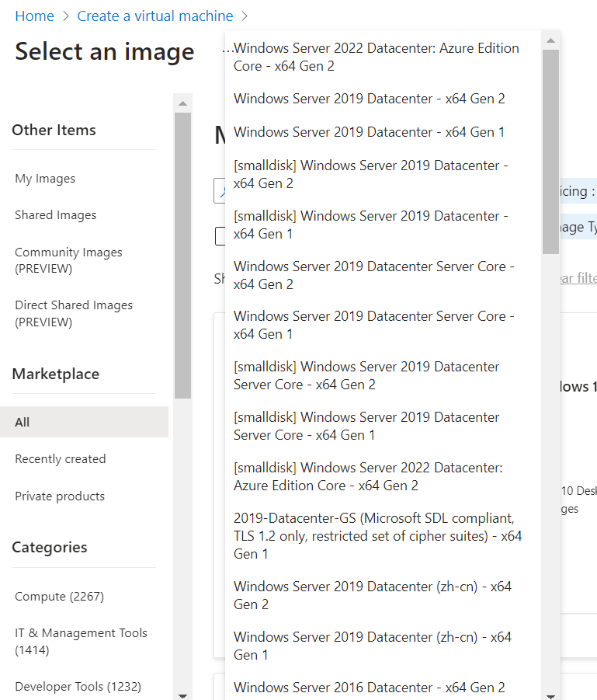The image size is (597, 700).
Task: Click dropdown list scroll up arrow
Action: [x=550, y=40]
